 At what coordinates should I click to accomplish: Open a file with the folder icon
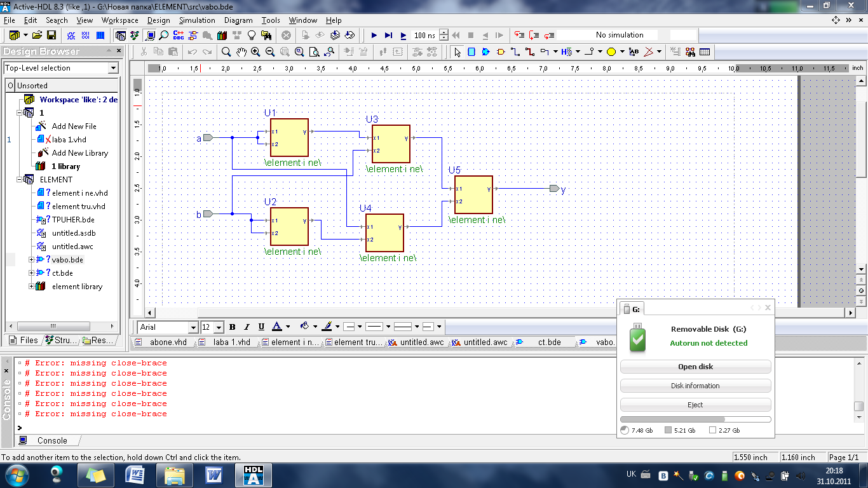(37, 35)
